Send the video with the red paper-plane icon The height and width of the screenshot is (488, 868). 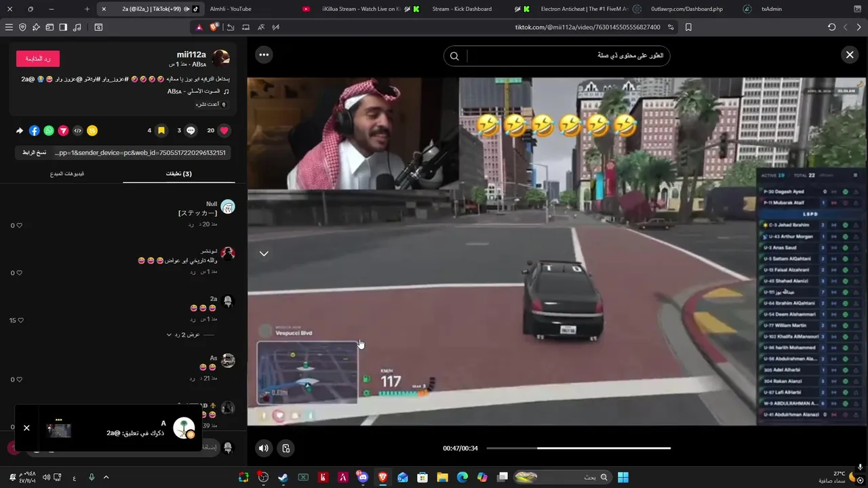pos(63,131)
